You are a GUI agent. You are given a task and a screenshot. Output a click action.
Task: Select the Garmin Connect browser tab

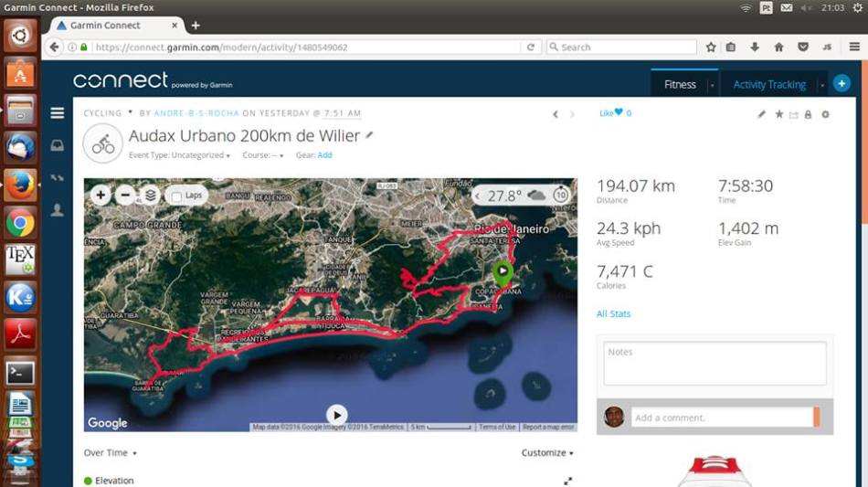pyautogui.click(x=116, y=26)
